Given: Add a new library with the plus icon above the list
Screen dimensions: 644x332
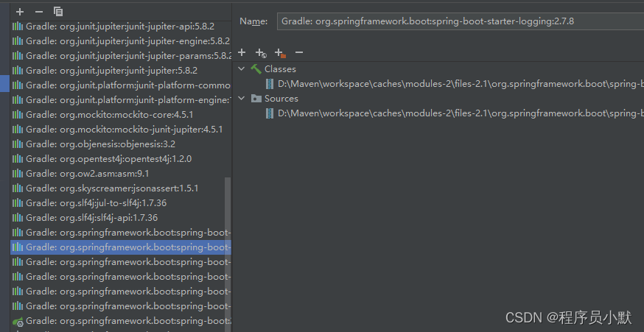Looking at the screenshot, I should pyautogui.click(x=19, y=12).
